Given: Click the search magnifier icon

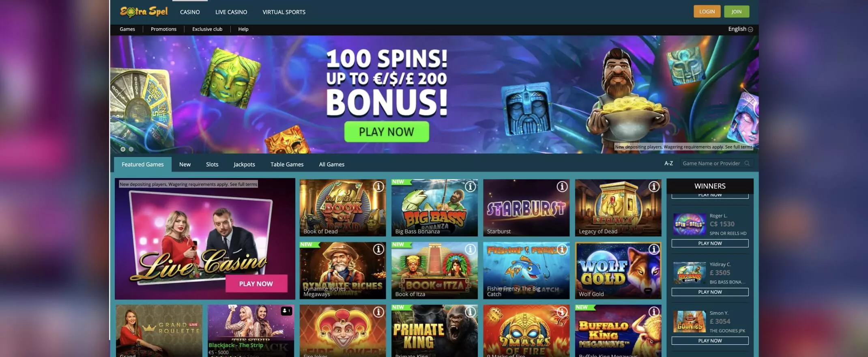Looking at the screenshot, I should pos(747,163).
